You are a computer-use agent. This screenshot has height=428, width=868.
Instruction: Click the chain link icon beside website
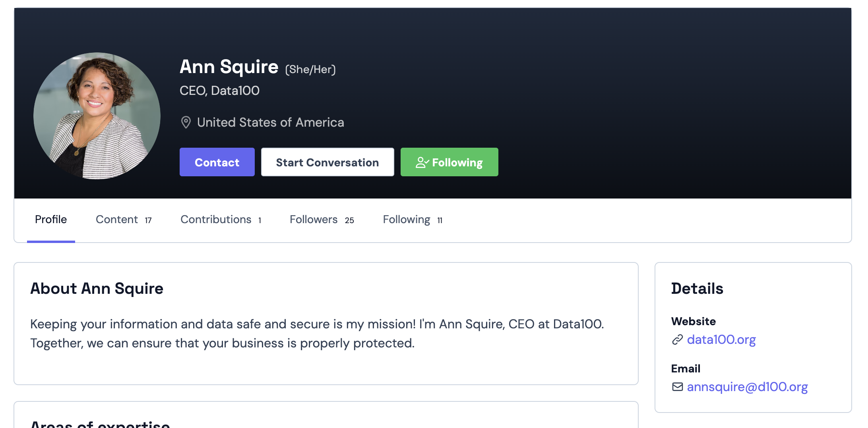[677, 340]
